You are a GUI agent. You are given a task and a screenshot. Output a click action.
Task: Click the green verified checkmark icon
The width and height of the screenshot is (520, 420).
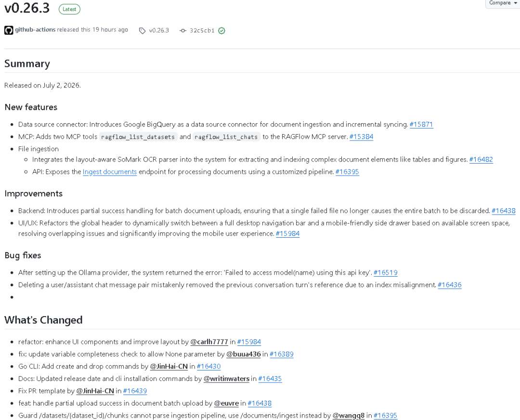tap(221, 31)
